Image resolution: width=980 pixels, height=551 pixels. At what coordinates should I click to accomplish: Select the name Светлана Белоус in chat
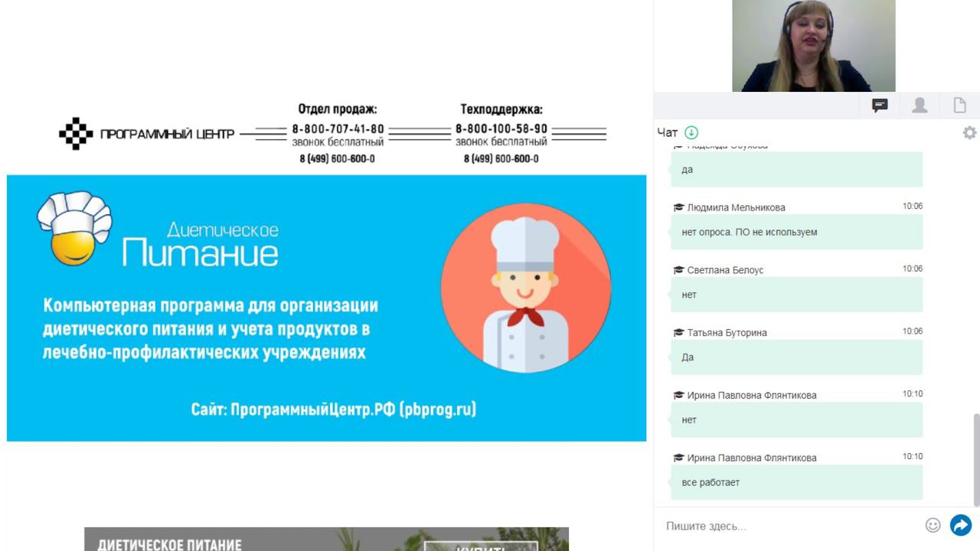click(x=725, y=270)
